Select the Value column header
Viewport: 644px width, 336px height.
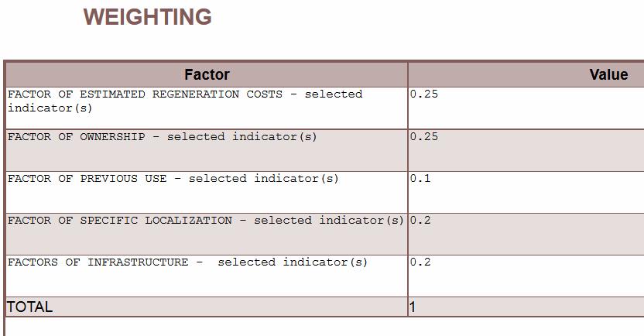pos(608,75)
